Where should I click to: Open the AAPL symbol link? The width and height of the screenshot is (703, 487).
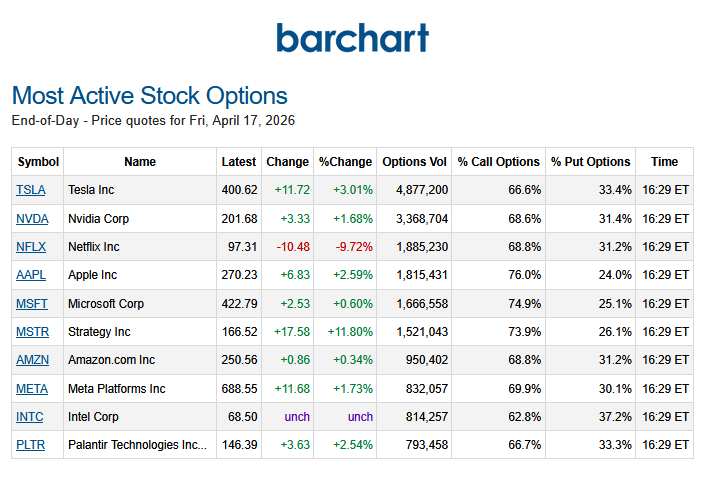pos(31,275)
